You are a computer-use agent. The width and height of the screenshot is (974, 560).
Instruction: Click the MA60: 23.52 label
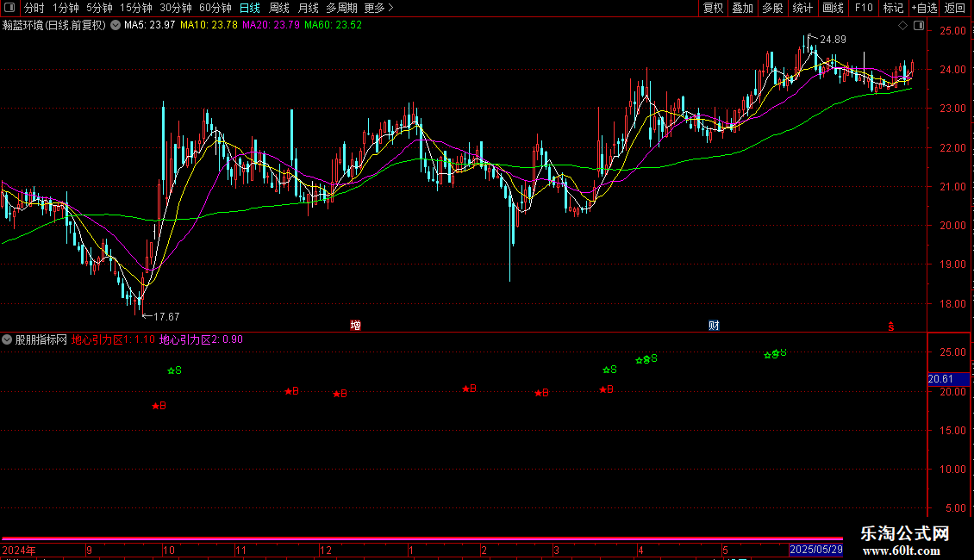tap(333, 26)
